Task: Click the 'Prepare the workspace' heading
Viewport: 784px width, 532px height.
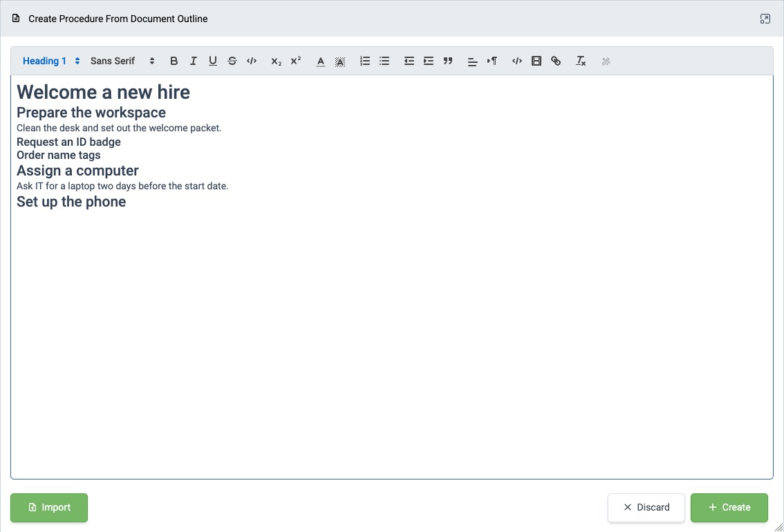Action: 91,113
